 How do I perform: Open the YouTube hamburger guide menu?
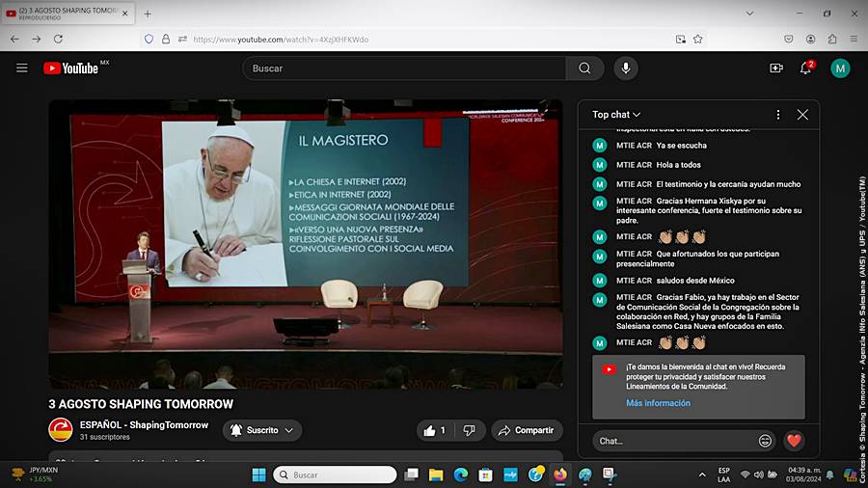click(x=21, y=68)
